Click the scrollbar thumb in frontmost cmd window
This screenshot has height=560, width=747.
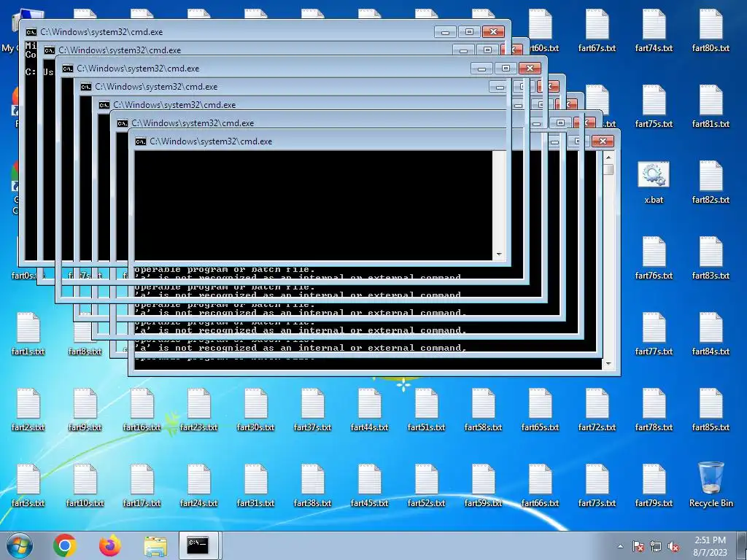point(608,169)
